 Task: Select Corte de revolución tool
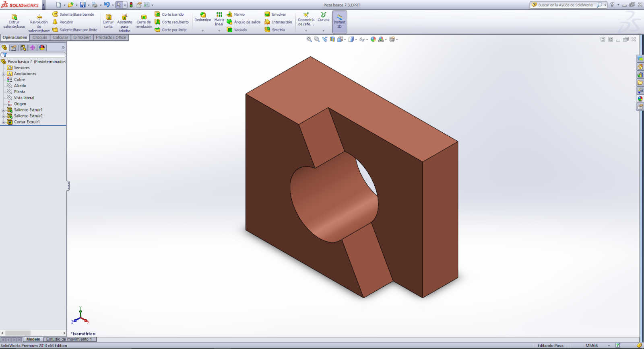pyautogui.click(x=144, y=22)
